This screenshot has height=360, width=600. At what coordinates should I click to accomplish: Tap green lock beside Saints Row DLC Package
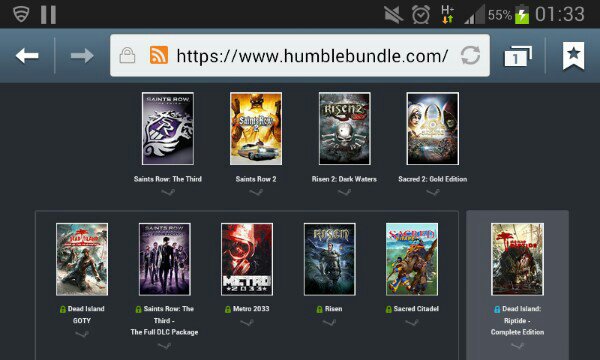(x=139, y=309)
